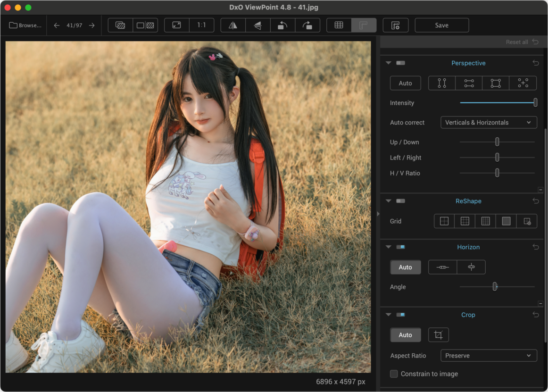This screenshot has height=392, width=548.
Task: Click the flip horizontally toolbar icon
Action: tap(233, 25)
